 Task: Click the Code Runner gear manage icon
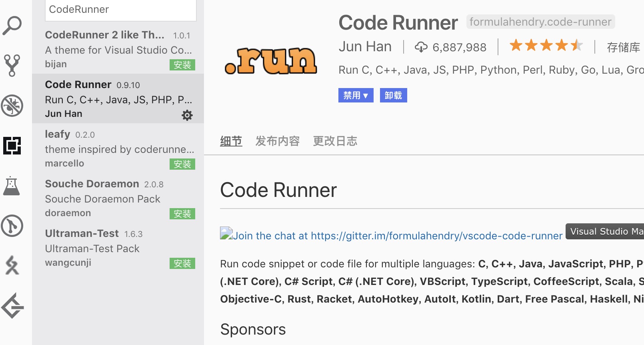coord(187,115)
